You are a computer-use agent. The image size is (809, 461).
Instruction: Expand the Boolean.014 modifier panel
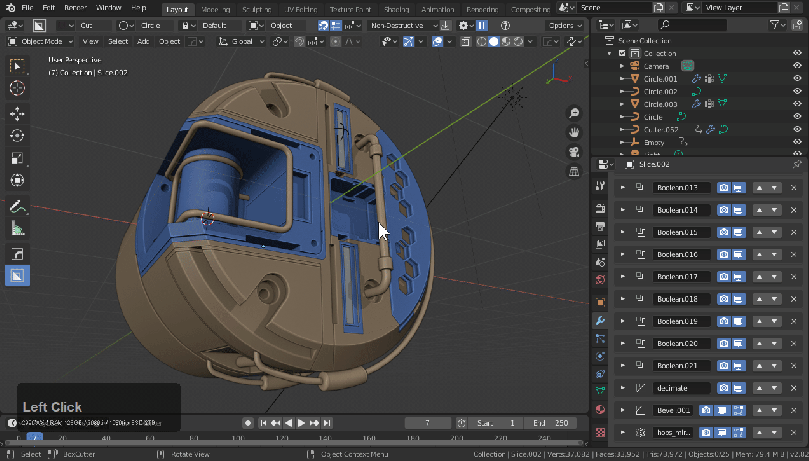(623, 210)
